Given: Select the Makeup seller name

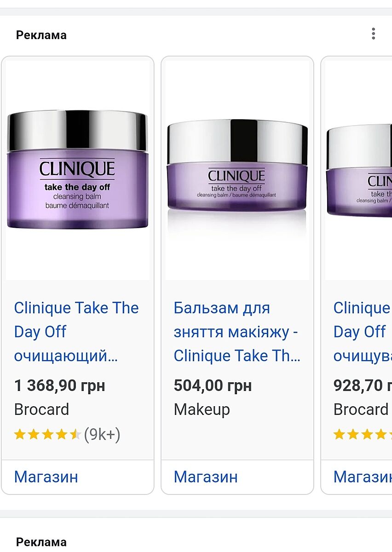Looking at the screenshot, I should click(202, 409).
